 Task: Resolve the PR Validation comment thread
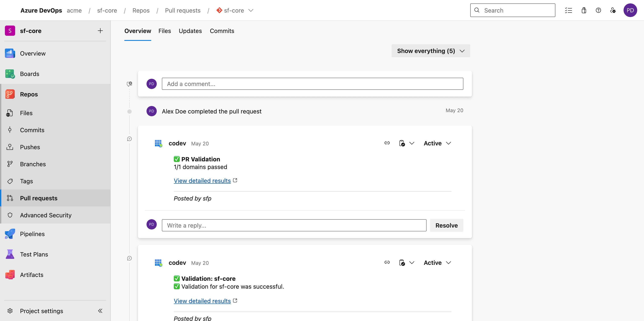pyautogui.click(x=447, y=225)
